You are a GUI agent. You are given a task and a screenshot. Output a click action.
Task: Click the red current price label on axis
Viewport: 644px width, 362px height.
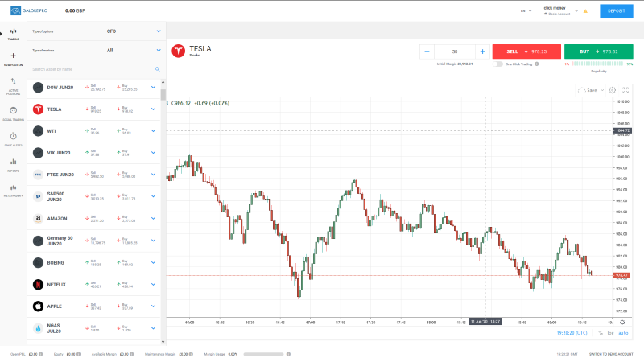(x=621, y=275)
